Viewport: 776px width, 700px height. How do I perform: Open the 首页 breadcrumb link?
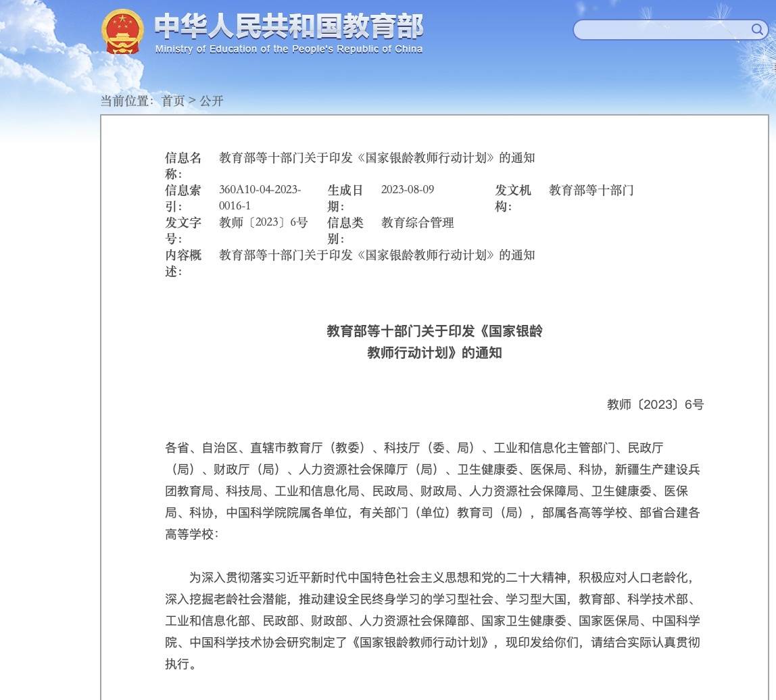173,101
